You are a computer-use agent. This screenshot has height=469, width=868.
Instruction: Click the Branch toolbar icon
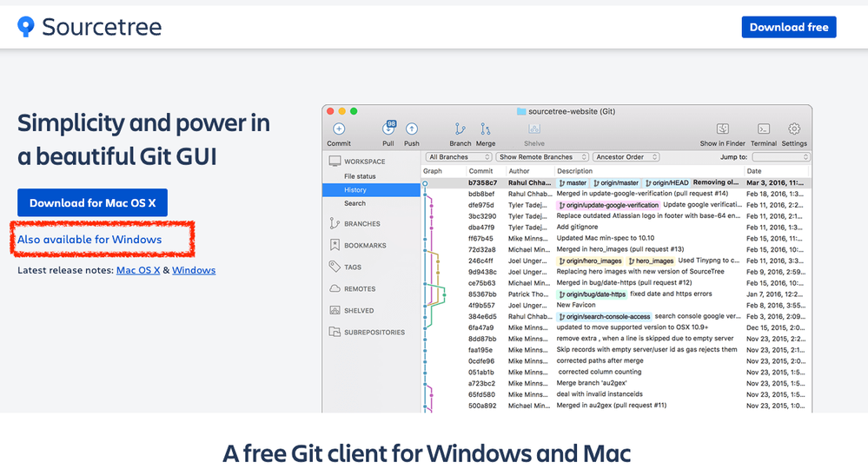click(460, 129)
